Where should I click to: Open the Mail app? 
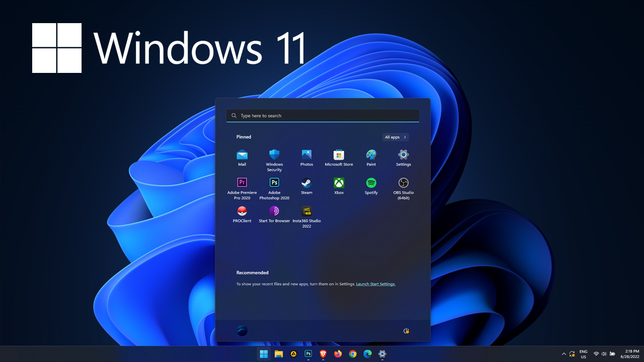coord(242,157)
